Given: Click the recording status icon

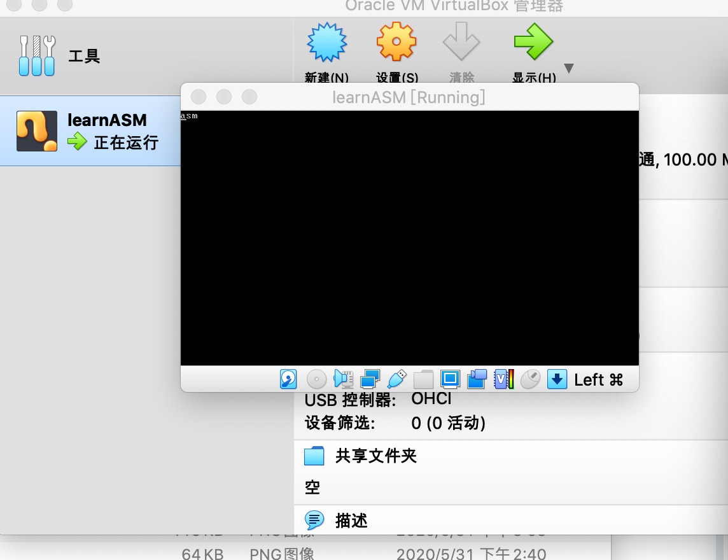Looking at the screenshot, I should pyautogui.click(x=477, y=379).
